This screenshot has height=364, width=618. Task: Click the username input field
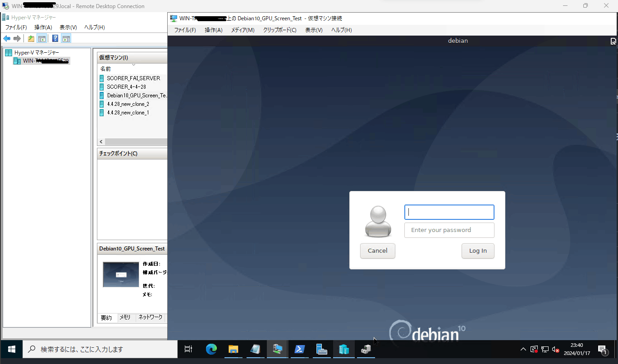click(x=449, y=212)
